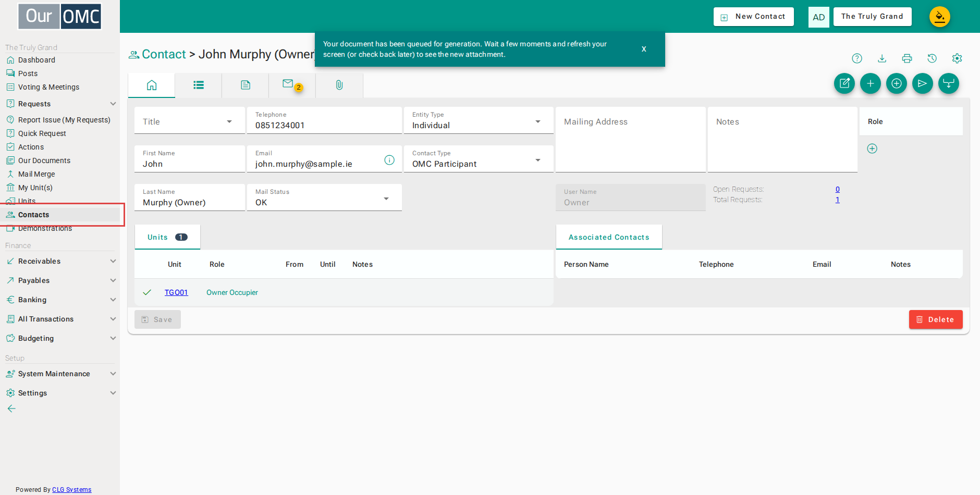
Task: Click the green plus button
Action: click(871, 83)
